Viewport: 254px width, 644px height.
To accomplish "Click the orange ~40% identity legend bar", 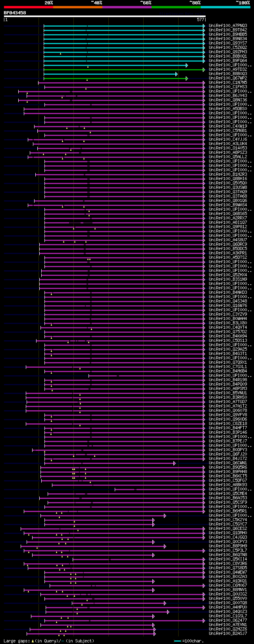I will click(78, 7).
